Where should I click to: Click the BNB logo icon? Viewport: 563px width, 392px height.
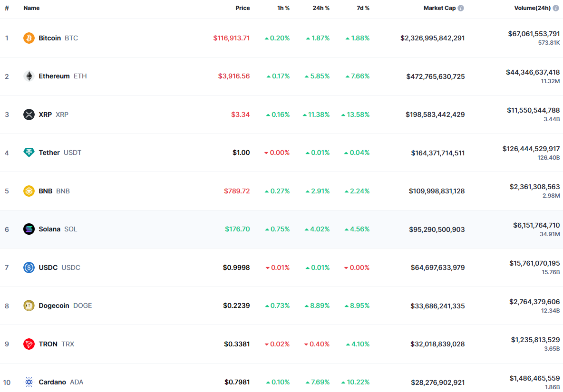pos(29,191)
